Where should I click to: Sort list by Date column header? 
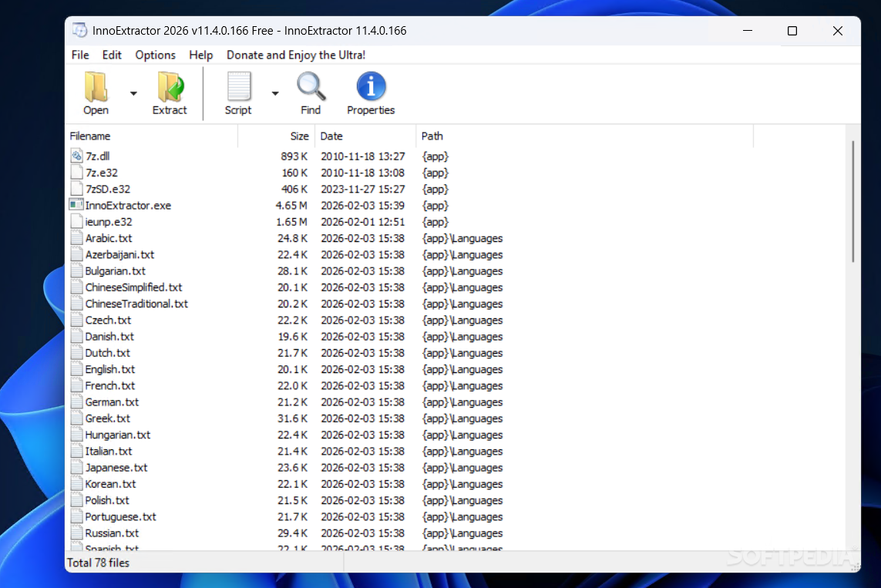point(366,136)
